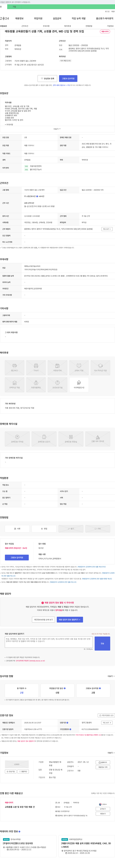Open 지도 보기 dropdown for 근무 예정지
The image size is (115, 868).
click(x=107, y=229)
